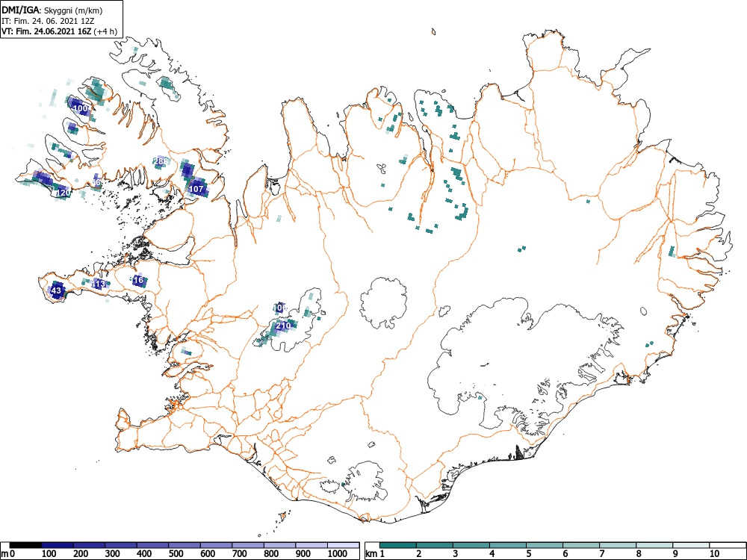
Task: Click the darkest blue 100–200 m legend swatch
Action: (x=58, y=545)
